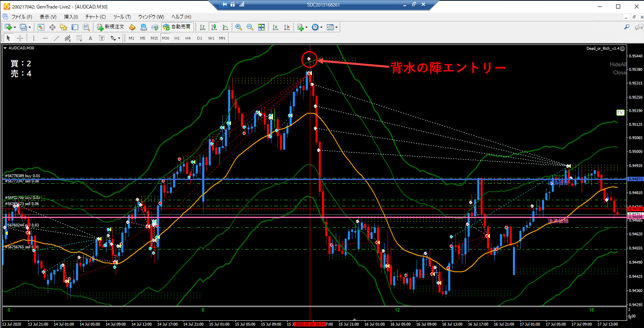The width and height of the screenshot is (644, 328).
Task: Click the signal strength icon on the session bar
Action: point(241,4)
